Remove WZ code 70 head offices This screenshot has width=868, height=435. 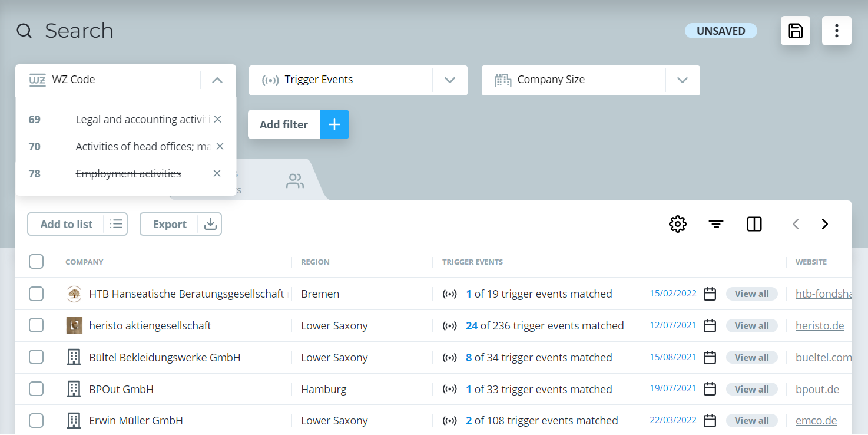220,146
